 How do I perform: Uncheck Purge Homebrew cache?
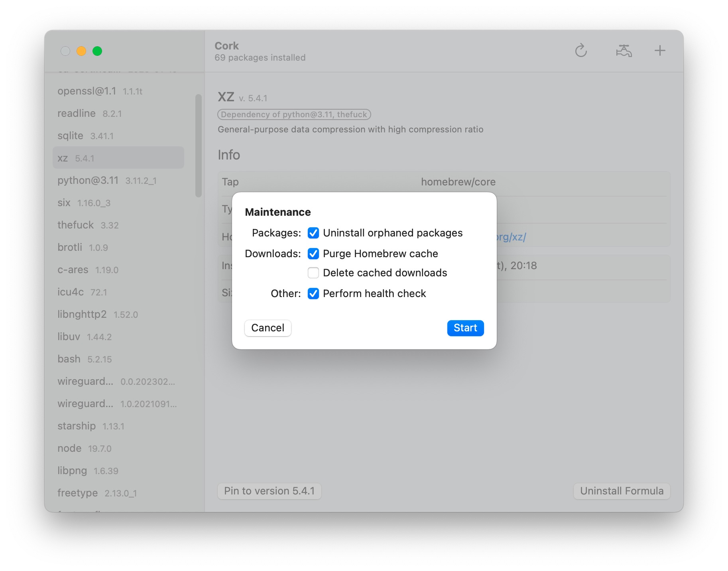(313, 254)
